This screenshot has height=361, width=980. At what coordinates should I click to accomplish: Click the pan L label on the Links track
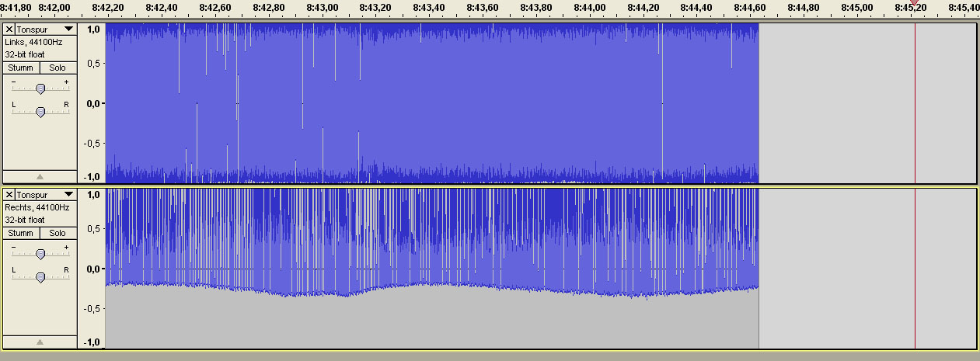tap(13, 104)
